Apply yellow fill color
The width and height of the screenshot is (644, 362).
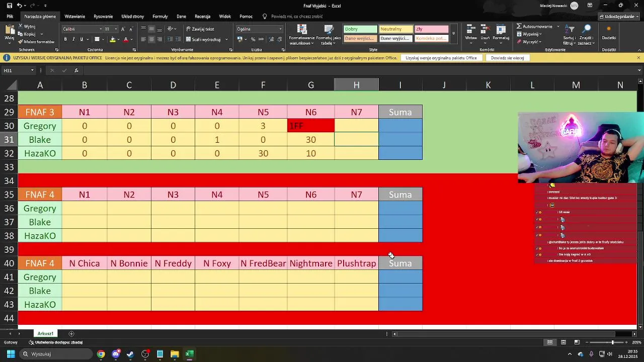112,39
